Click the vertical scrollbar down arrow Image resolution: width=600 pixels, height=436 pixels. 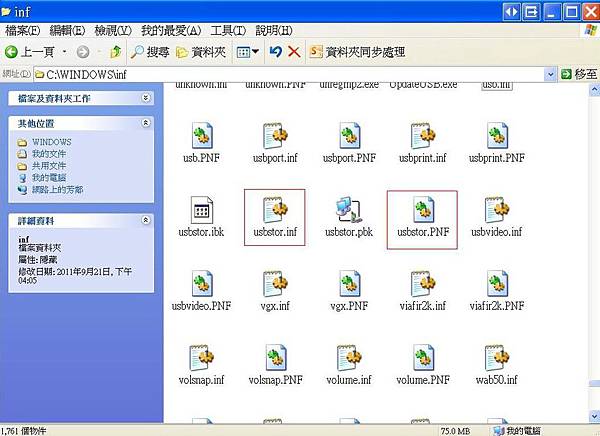point(594,416)
